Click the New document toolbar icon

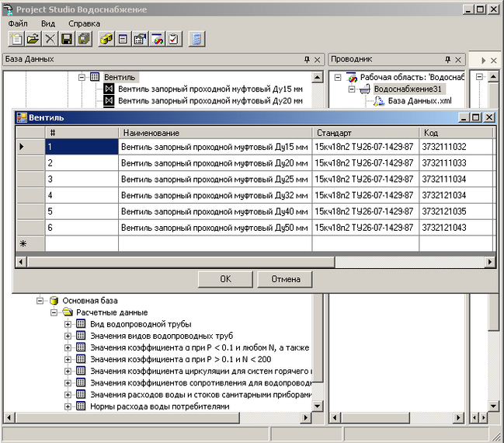16,39
